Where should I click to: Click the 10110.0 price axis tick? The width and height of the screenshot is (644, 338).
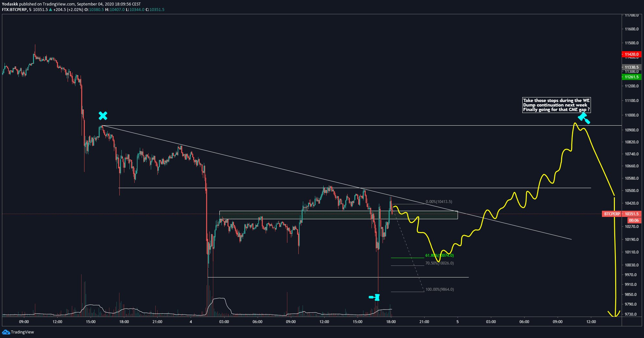coord(632,252)
